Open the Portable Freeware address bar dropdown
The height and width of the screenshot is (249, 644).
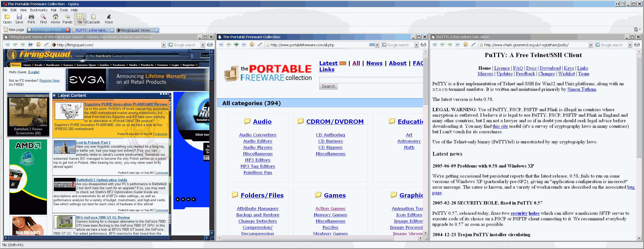point(377,45)
